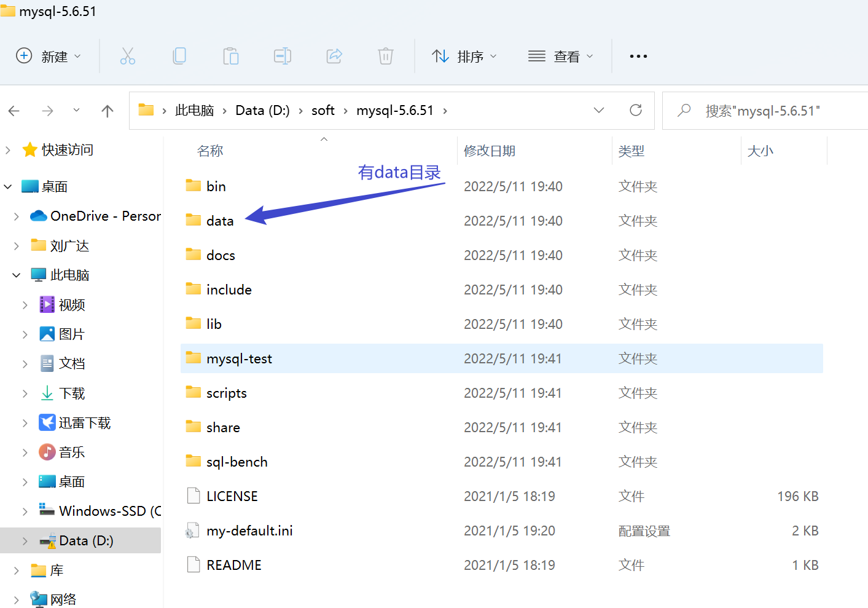Open 音乐 in the sidebar

[72, 452]
